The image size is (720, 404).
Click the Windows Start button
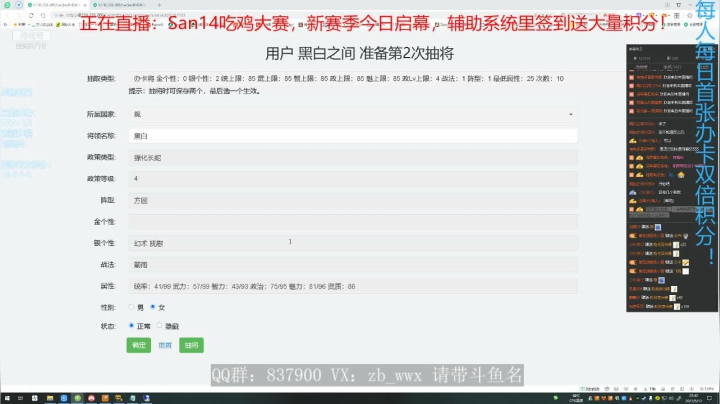7,398
